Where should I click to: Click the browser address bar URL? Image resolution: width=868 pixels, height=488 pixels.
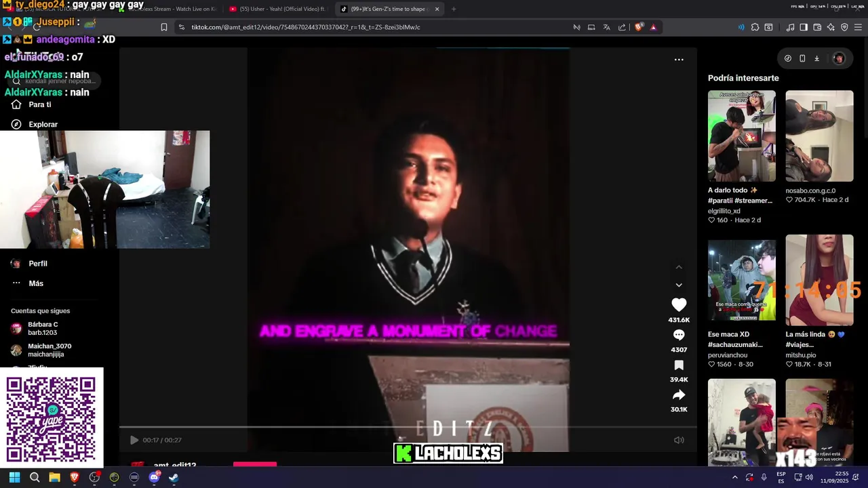306,27
